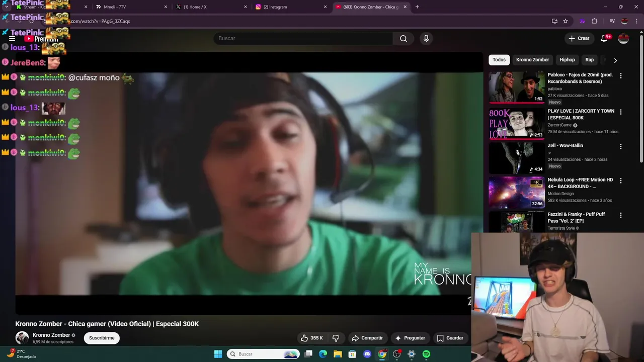The image size is (644, 362).
Task: Select the Rap filter chip
Action: [x=589, y=60]
